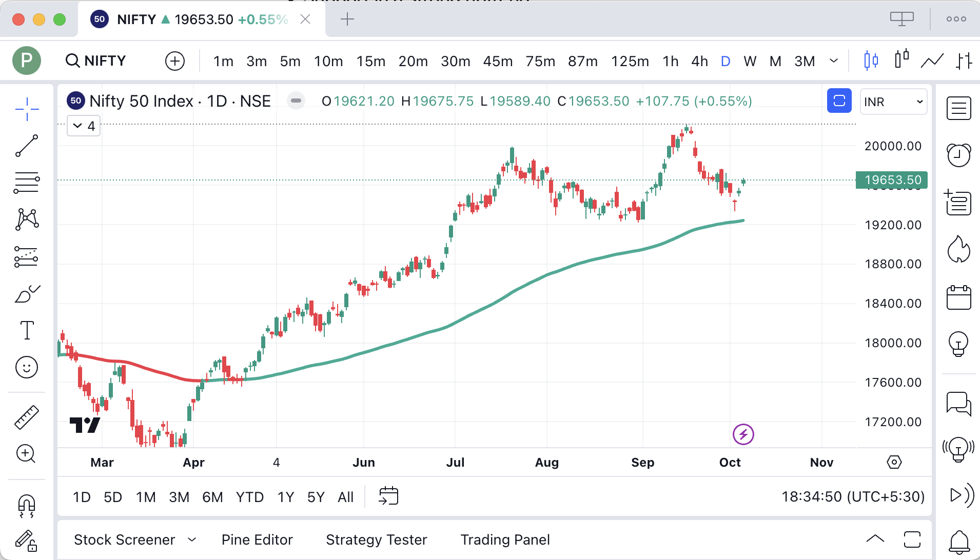Open the hotlists flame panel
The height and width of the screenshot is (560, 980).
tap(958, 249)
